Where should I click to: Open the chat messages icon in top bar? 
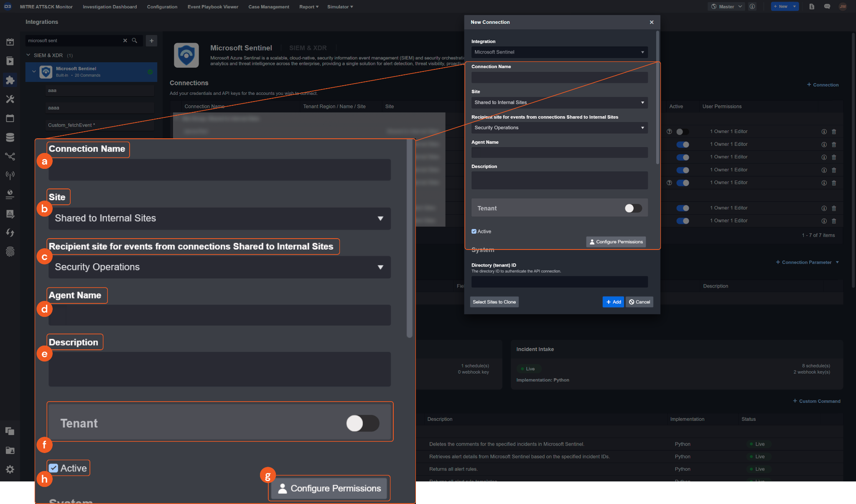coord(827,7)
